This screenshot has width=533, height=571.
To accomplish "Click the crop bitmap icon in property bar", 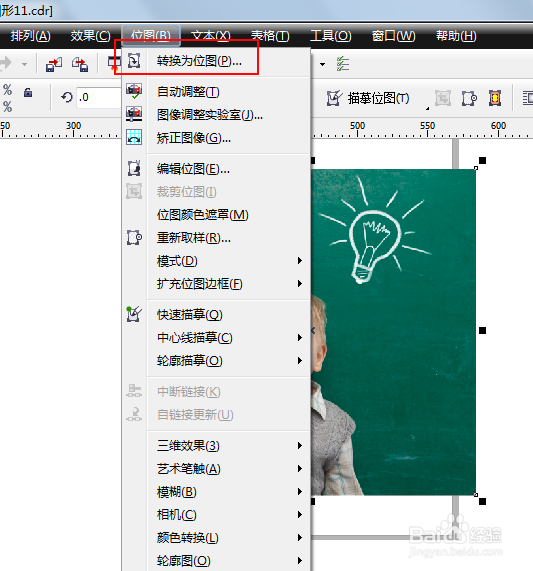I will (443, 98).
